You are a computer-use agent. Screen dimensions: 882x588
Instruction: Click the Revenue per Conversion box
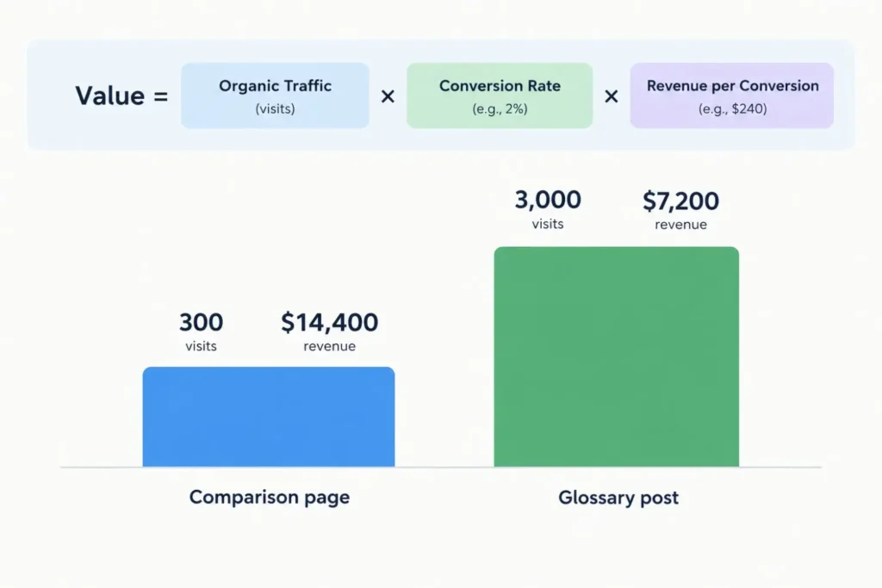click(732, 96)
